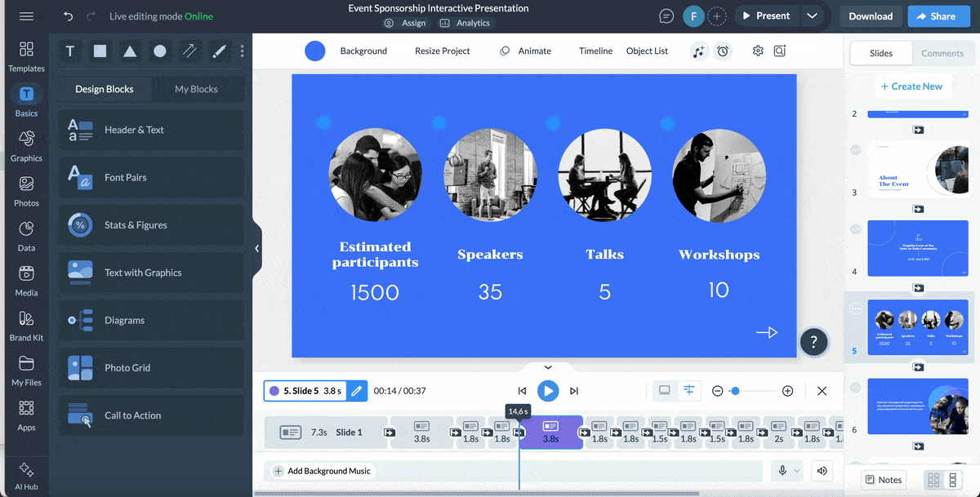The height and width of the screenshot is (497, 980).
Task: Switch to timeline edit mode toggle
Action: point(689,391)
